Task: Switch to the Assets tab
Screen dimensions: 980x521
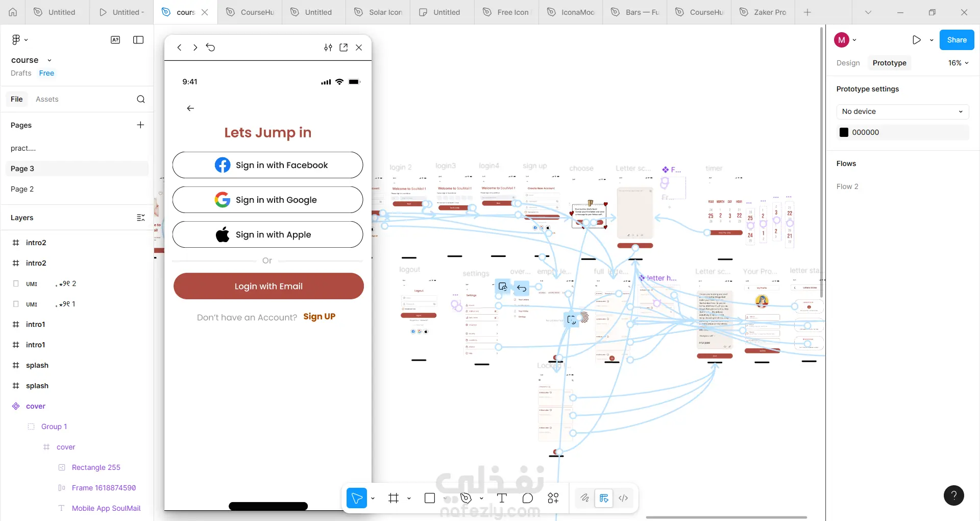Action: point(47,99)
